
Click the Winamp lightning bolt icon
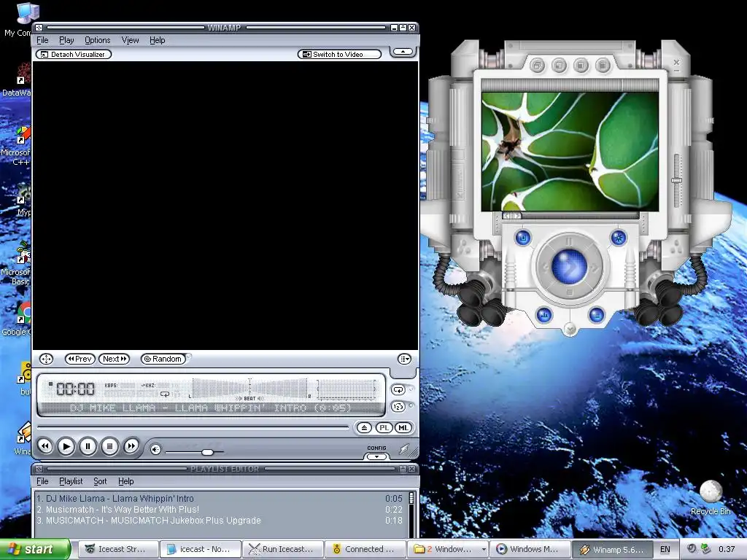(404, 449)
